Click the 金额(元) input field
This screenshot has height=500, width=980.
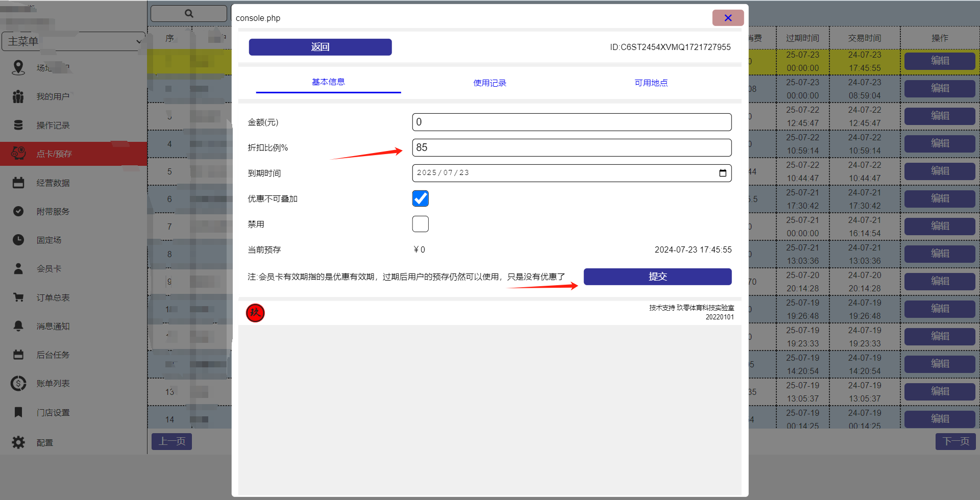[x=571, y=122]
